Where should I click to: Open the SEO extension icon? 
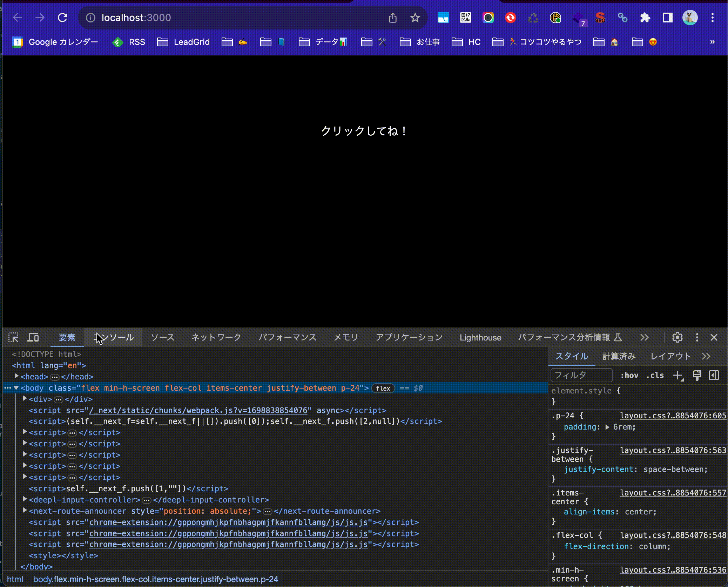pyautogui.click(x=600, y=18)
